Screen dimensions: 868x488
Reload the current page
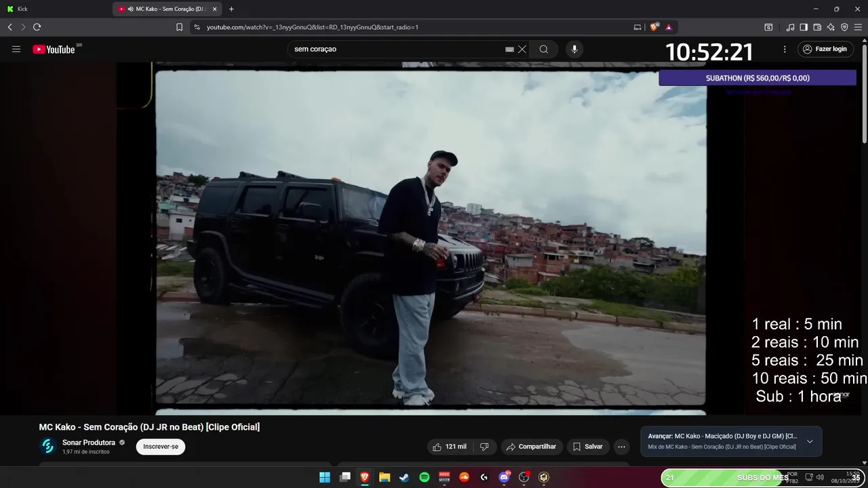point(37,27)
